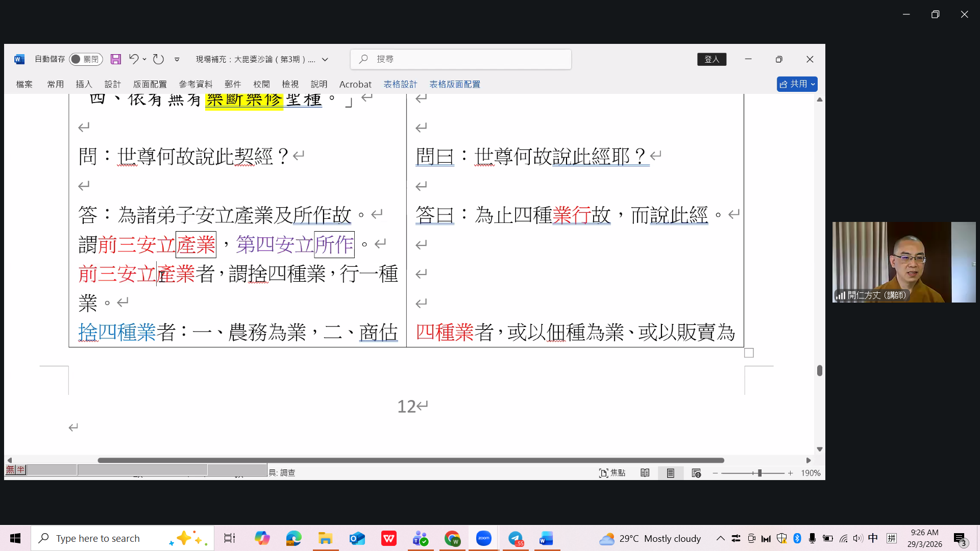The image size is (980, 551).
Task: Click the zoom slider handle
Action: click(759, 473)
